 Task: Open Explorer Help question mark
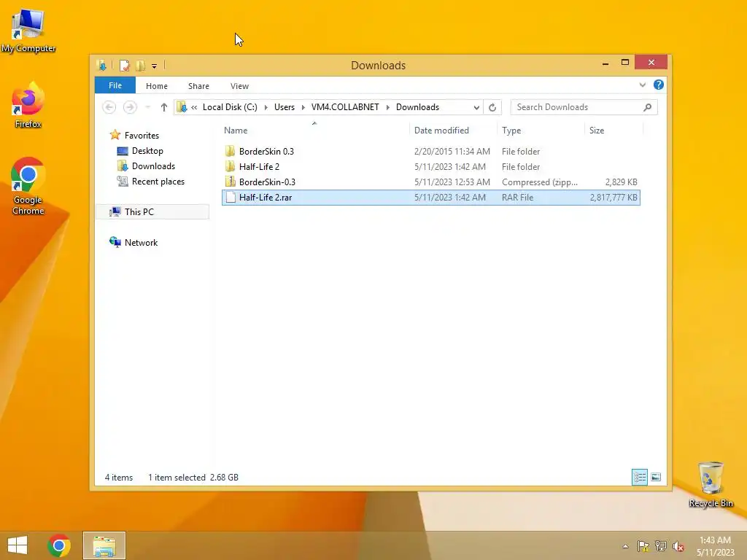pos(659,85)
